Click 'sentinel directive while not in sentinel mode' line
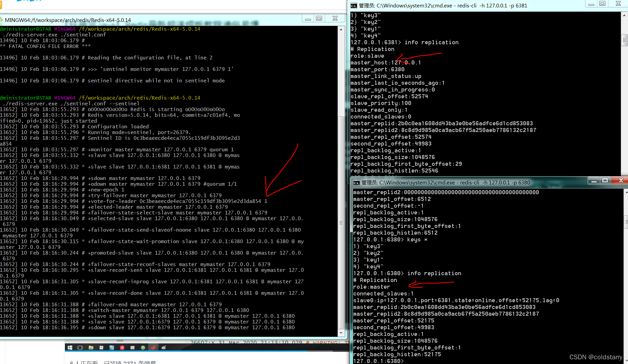This screenshot has height=364, width=628. (x=156, y=81)
